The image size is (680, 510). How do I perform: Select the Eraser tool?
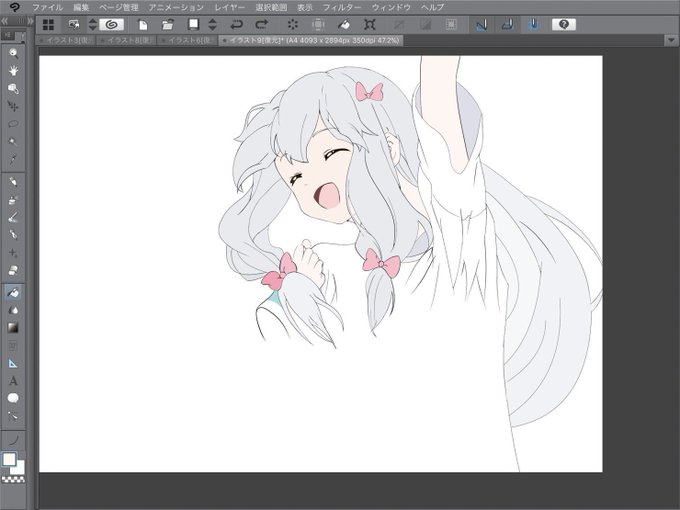(x=13, y=271)
